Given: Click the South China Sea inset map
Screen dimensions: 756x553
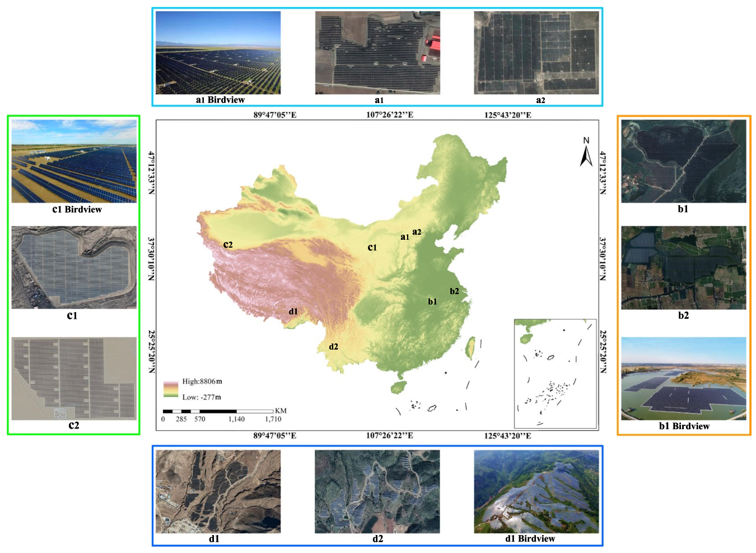Looking at the screenshot, I should coord(555,374).
